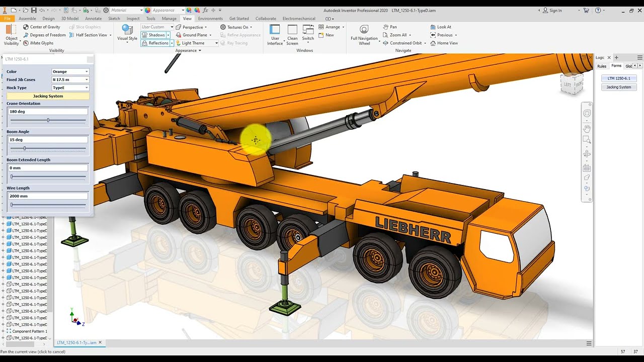Activate Constrained Orbit
Screen dimensions: 644x362
404,43
